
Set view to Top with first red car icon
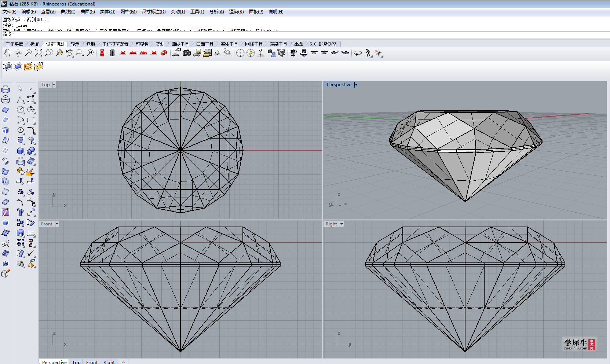(x=102, y=53)
